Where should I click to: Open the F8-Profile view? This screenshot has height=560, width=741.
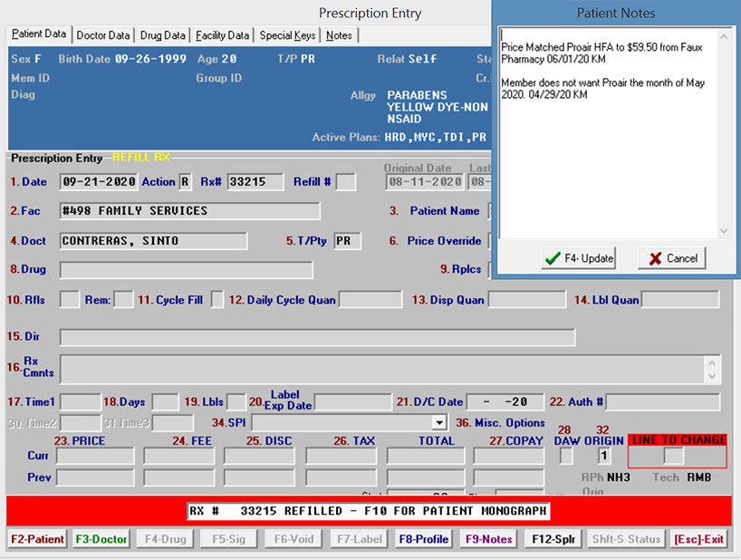point(424,539)
